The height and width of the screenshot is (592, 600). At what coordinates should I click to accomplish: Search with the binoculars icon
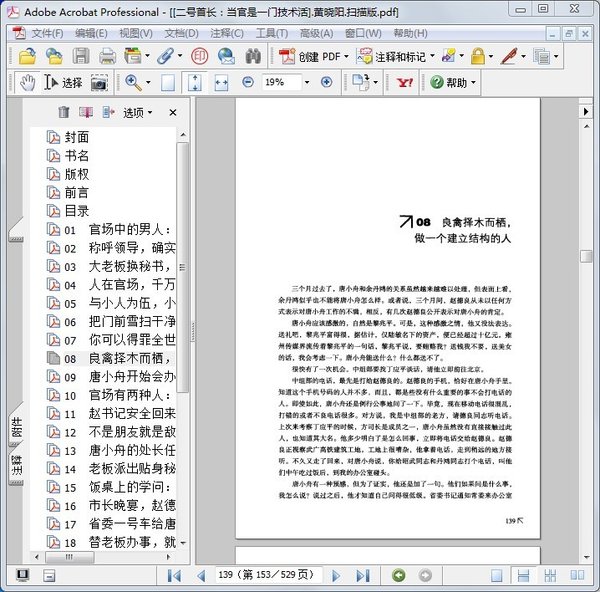click(x=253, y=56)
